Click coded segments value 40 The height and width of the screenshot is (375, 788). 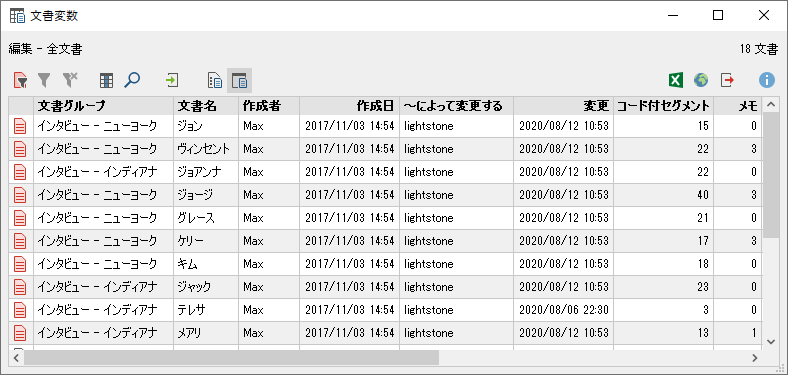click(663, 195)
